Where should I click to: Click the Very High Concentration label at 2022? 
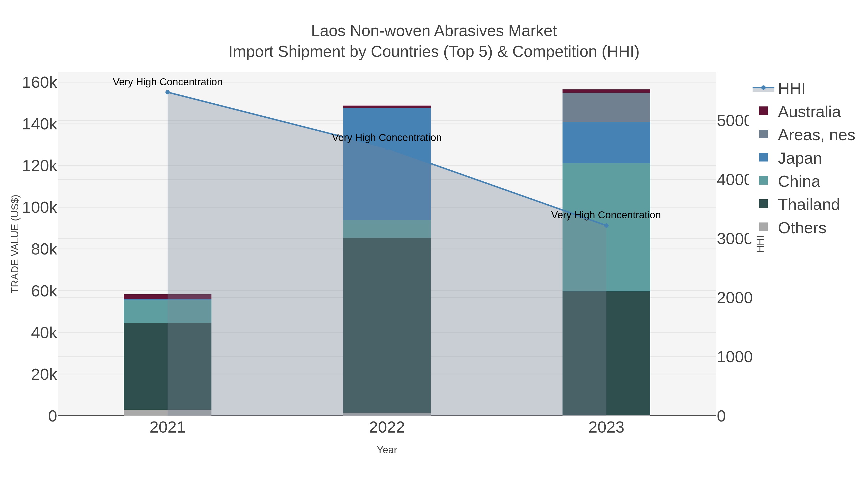[387, 137]
